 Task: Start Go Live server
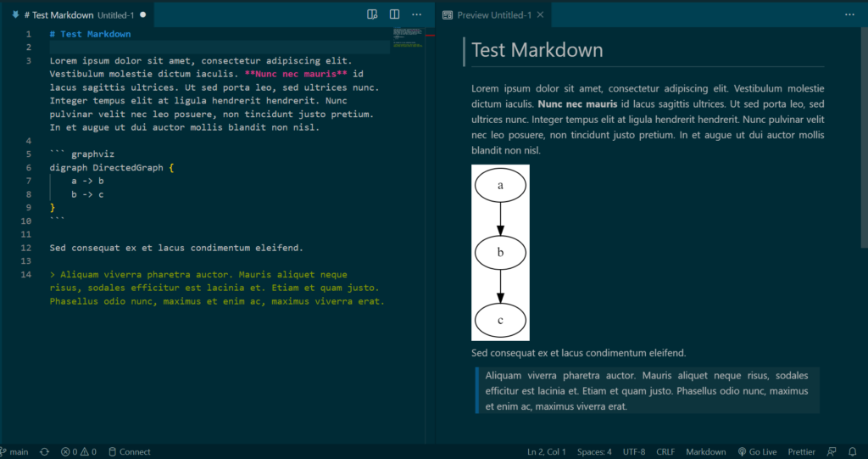click(x=758, y=451)
